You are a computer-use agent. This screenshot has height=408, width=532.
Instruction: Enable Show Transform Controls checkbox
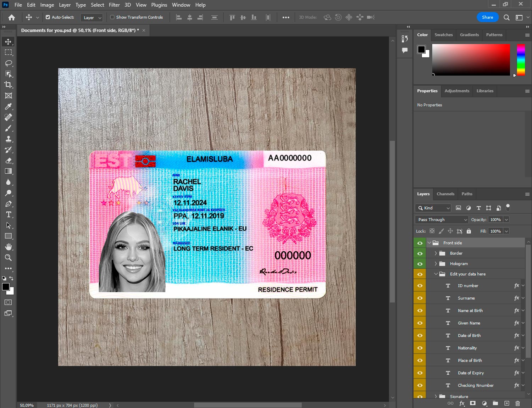[112, 17]
